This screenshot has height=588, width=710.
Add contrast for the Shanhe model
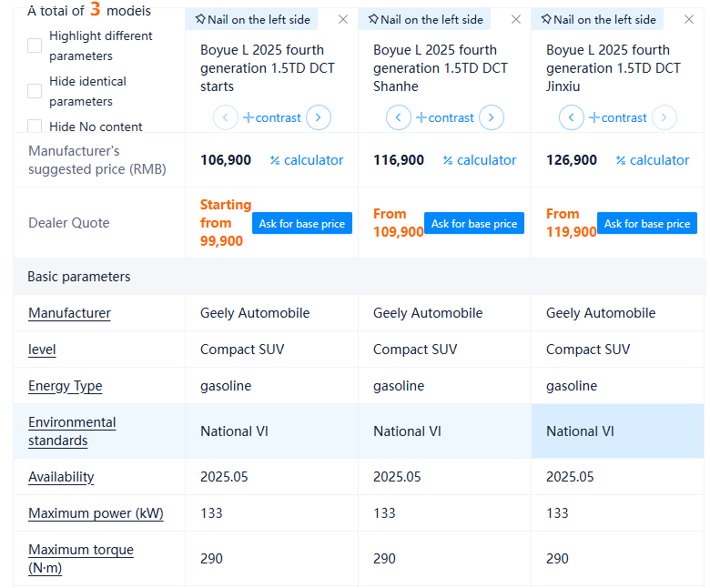tap(445, 117)
